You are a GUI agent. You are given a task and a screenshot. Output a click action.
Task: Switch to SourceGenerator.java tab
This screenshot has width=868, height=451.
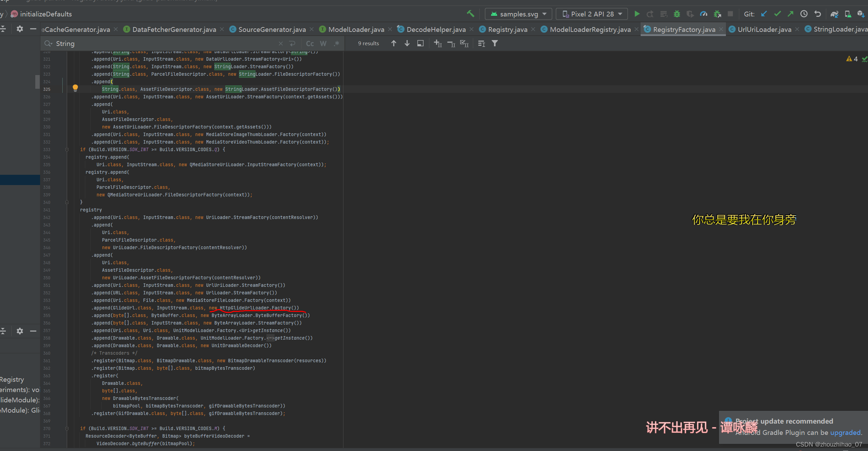(272, 29)
